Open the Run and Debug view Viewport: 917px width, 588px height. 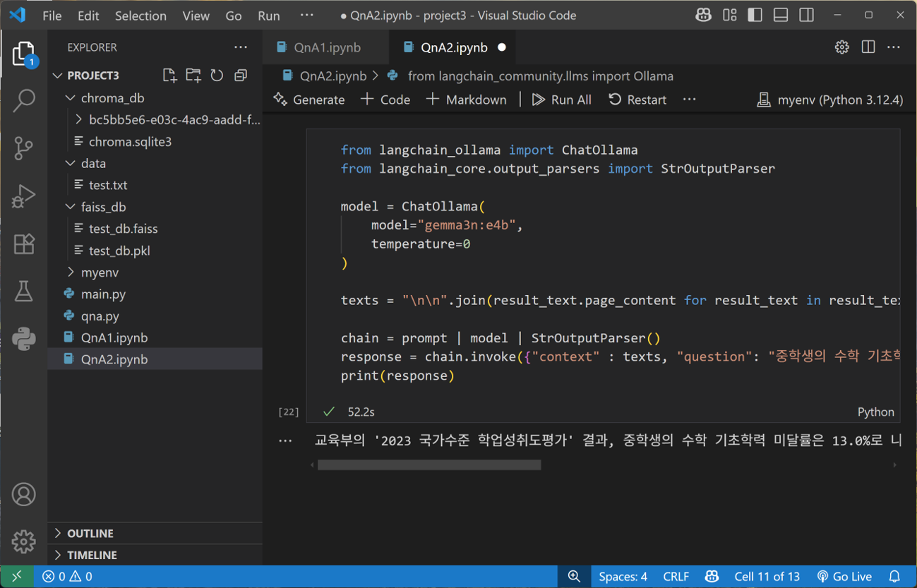point(23,196)
